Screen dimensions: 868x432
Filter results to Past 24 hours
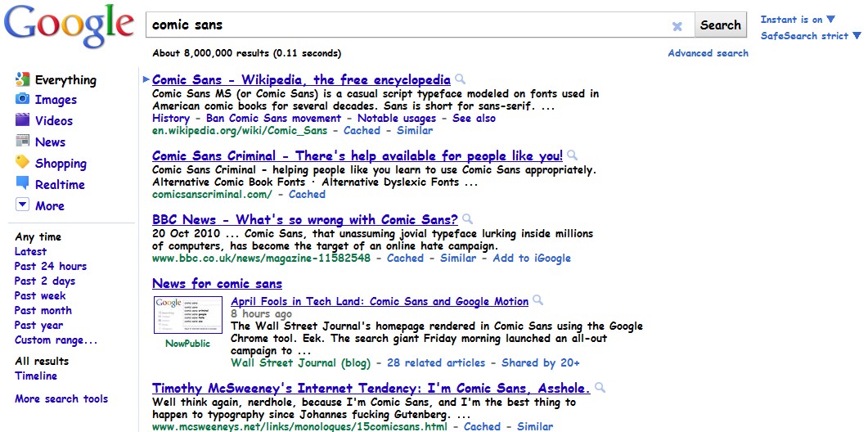[50, 266]
